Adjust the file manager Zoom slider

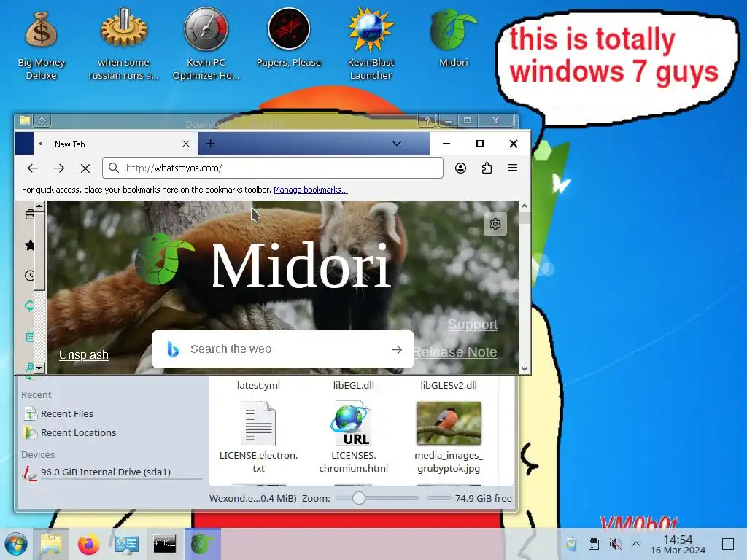click(x=359, y=498)
